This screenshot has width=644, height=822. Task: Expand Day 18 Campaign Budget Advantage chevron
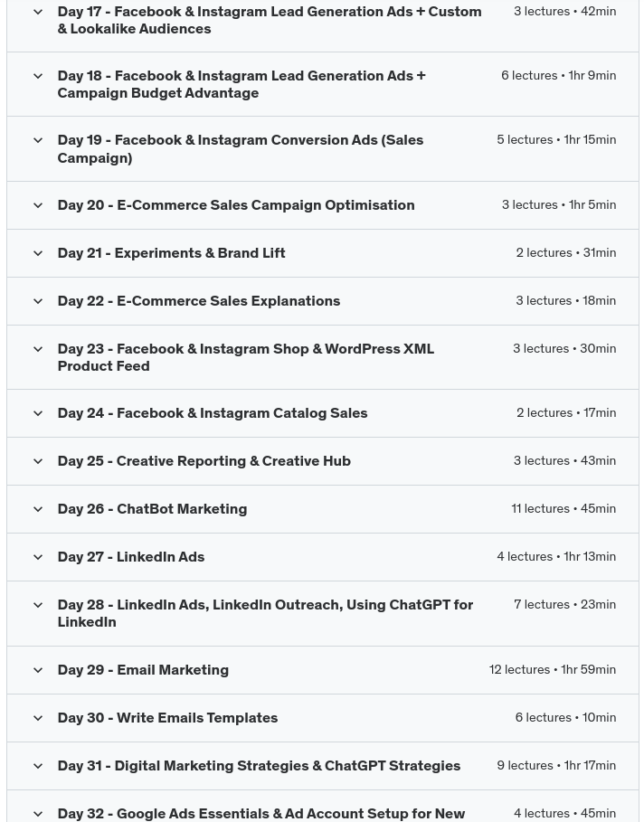click(38, 76)
